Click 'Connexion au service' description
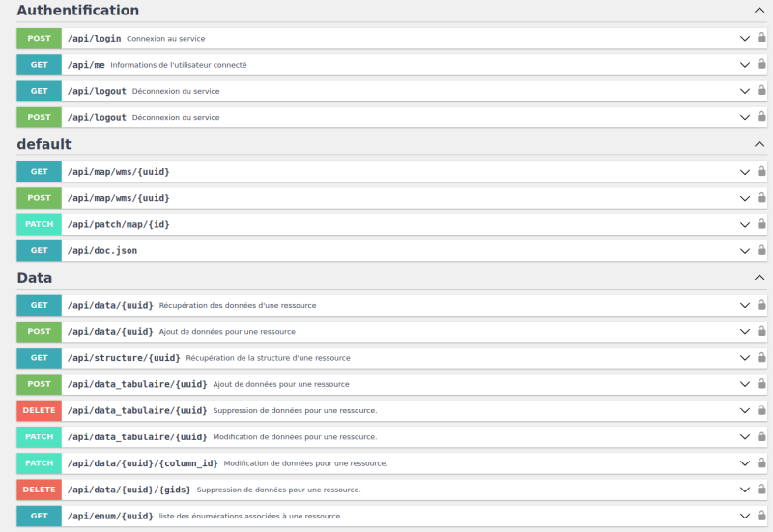 coord(165,39)
